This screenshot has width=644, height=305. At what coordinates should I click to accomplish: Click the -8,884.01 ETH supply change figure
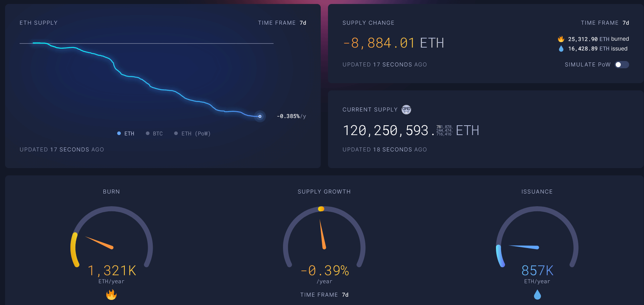click(x=393, y=42)
